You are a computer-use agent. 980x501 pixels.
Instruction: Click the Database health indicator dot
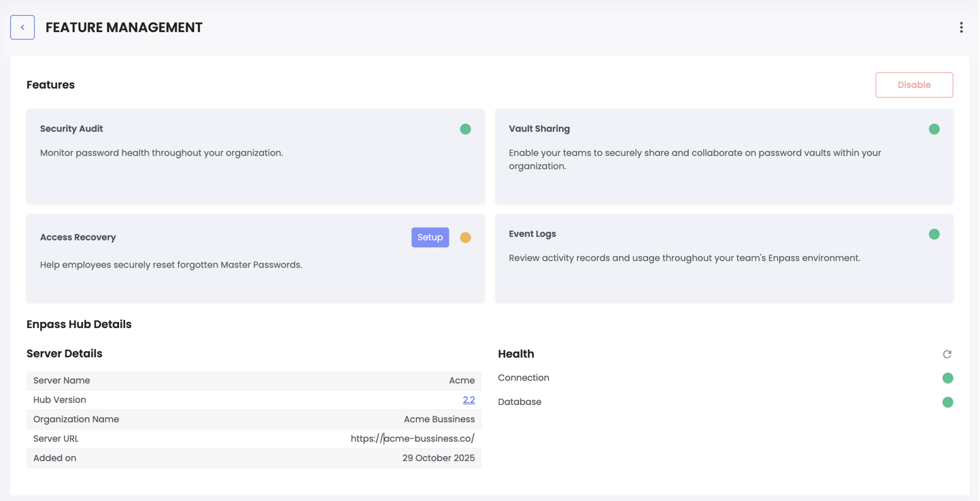[x=948, y=402]
